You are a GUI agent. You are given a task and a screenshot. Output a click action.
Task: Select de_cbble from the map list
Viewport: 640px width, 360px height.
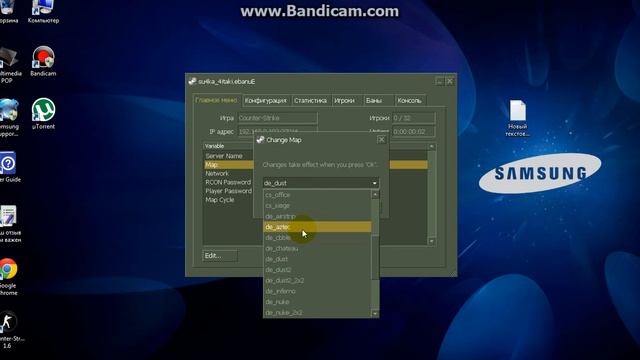[x=317, y=238]
